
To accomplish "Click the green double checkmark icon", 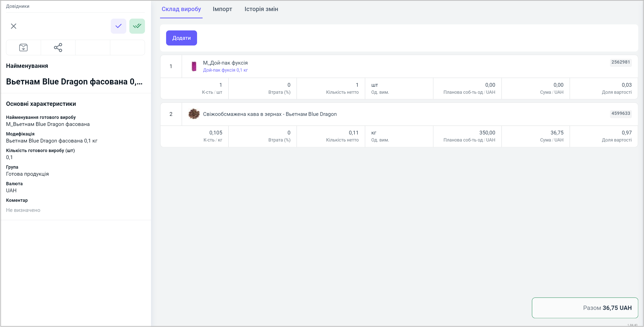I will click(137, 26).
